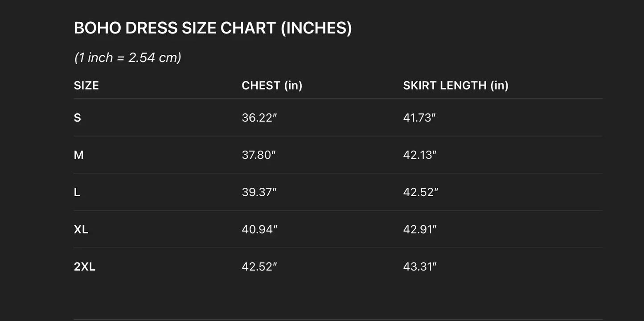Screen dimensions: 644x321
Task: Select the 2XL size row label
Action: point(85,267)
